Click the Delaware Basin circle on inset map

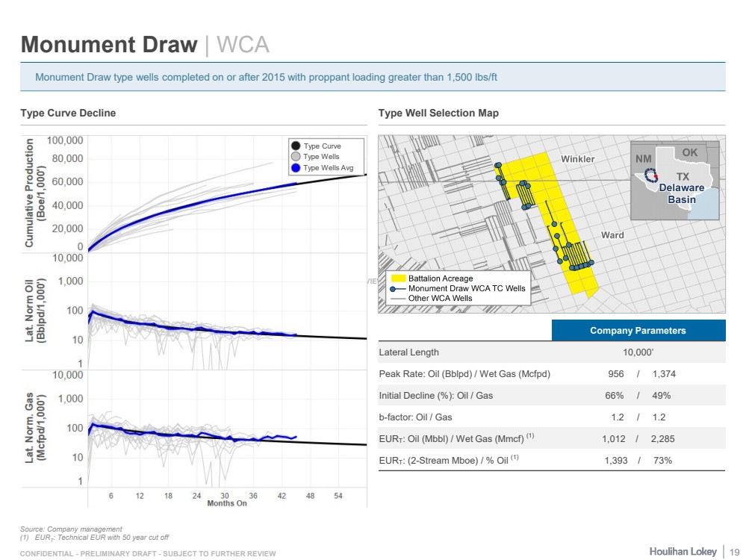pos(650,176)
